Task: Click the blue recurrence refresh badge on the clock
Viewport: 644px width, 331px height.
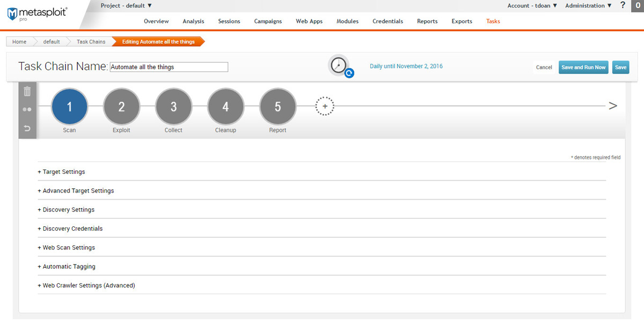Action: [349, 73]
